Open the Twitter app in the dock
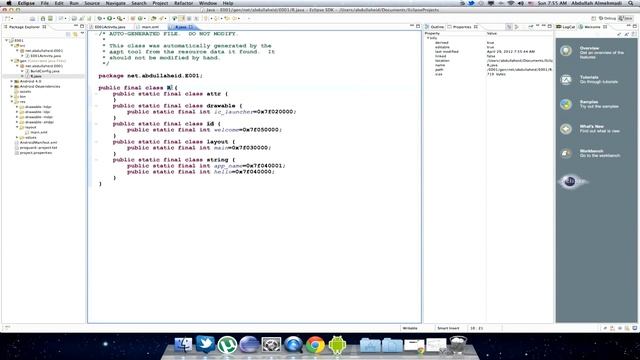 pyautogui.click(x=205, y=344)
